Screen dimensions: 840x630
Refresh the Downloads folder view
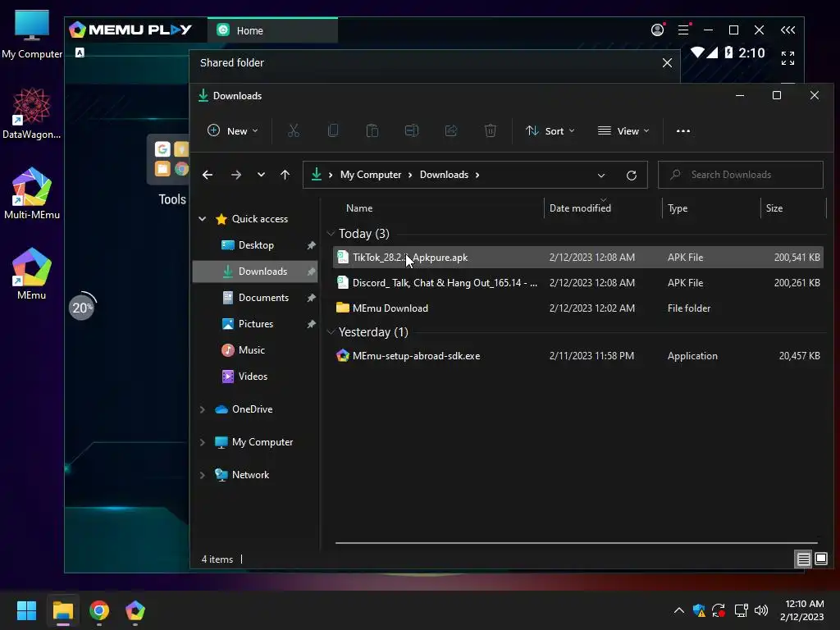click(x=632, y=176)
